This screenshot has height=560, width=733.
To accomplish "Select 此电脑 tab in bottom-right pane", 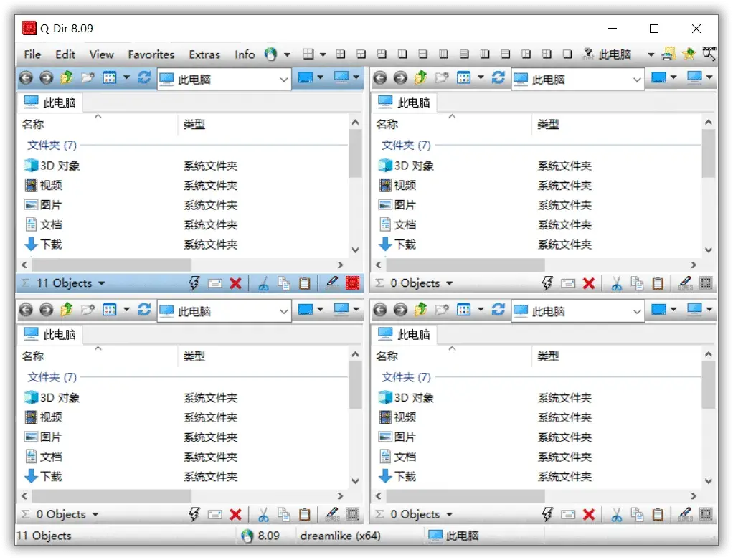I will tap(404, 334).
